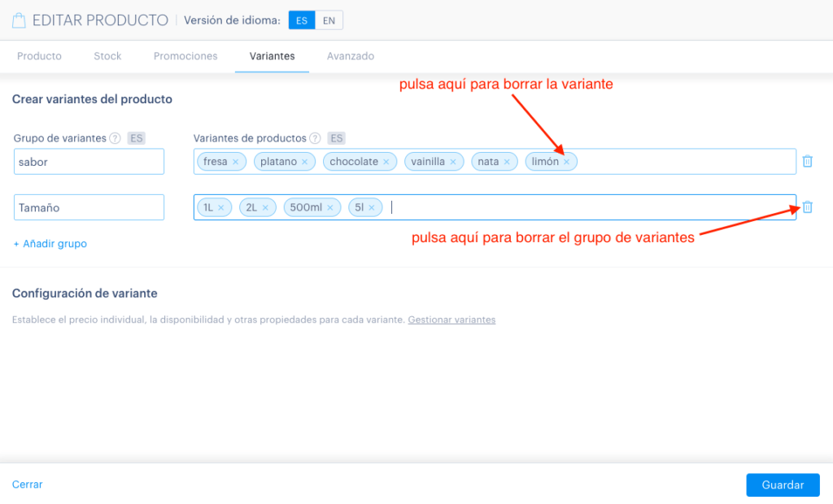Image resolution: width=833 pixels, height=504 pixels.
Task: Delete the sabor variant group via trash icon
Action: 808,161
